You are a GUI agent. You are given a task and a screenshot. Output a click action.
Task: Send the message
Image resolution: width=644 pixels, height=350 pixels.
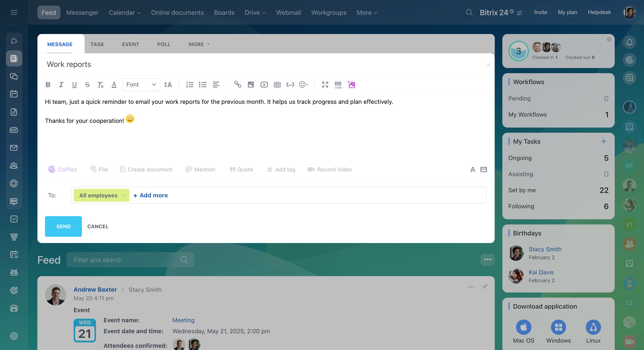point(63,226)
